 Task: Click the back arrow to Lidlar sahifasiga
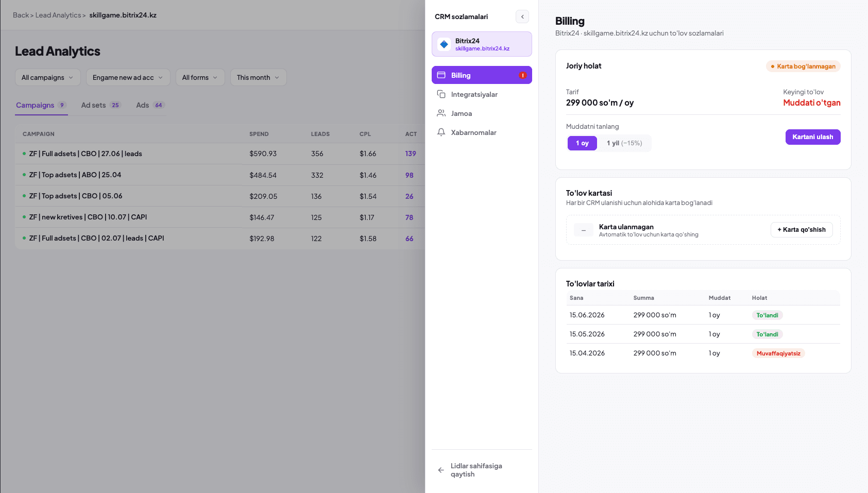(x=441, y=470)
